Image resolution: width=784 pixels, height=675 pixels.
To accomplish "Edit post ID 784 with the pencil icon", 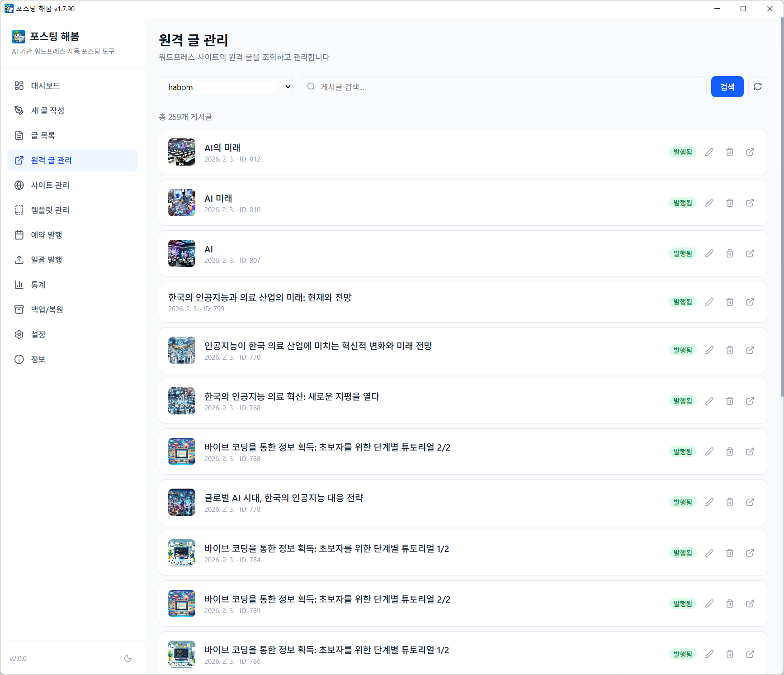I will pos(709,553).
